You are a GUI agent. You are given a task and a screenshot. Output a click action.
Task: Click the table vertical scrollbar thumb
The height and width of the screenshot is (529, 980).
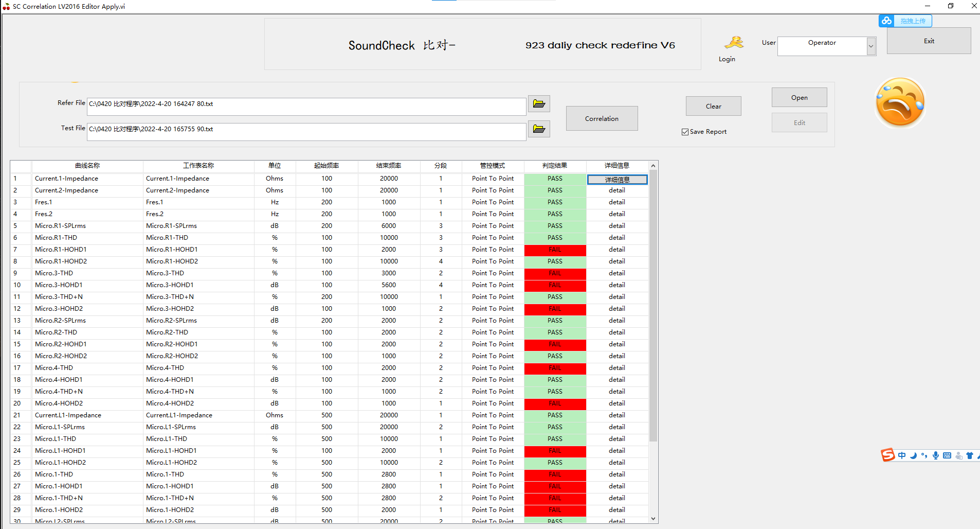tap(653, 306)
